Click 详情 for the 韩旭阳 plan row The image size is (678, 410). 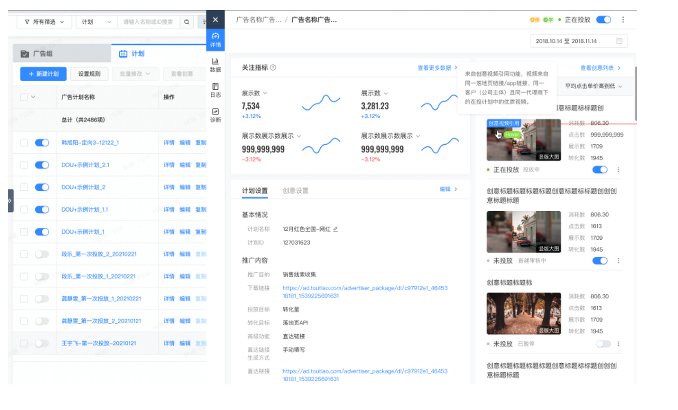pyautogui.click(x=169, y=143)
